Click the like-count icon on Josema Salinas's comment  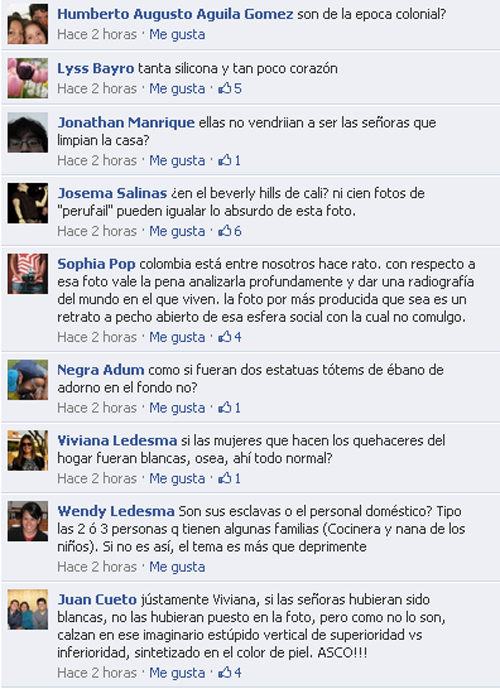pos(225,231)
